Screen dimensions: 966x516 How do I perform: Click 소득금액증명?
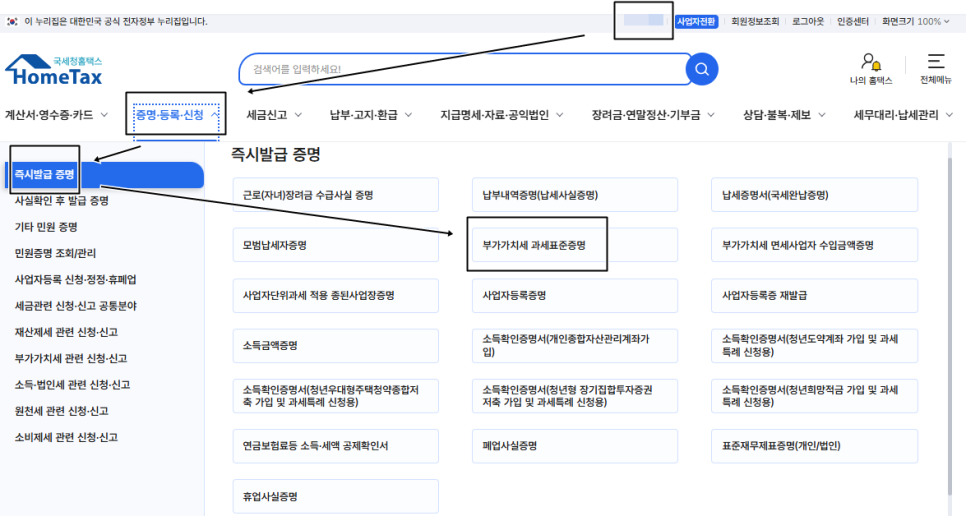coord(336,346)
